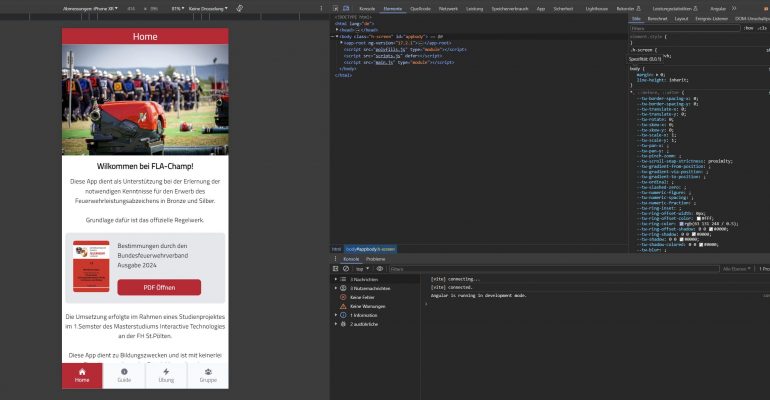Click the device width input field
The image size is (770, 400).
[x=132, y=8]
